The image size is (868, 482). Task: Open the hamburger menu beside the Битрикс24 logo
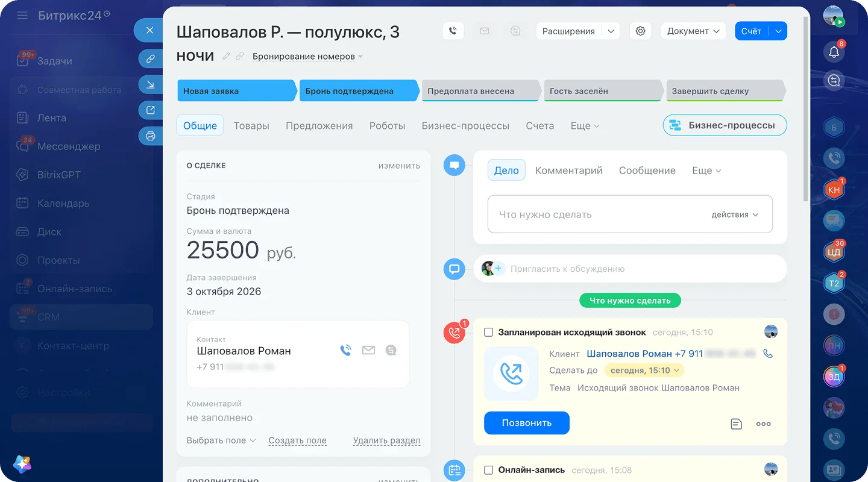point(22,16)
